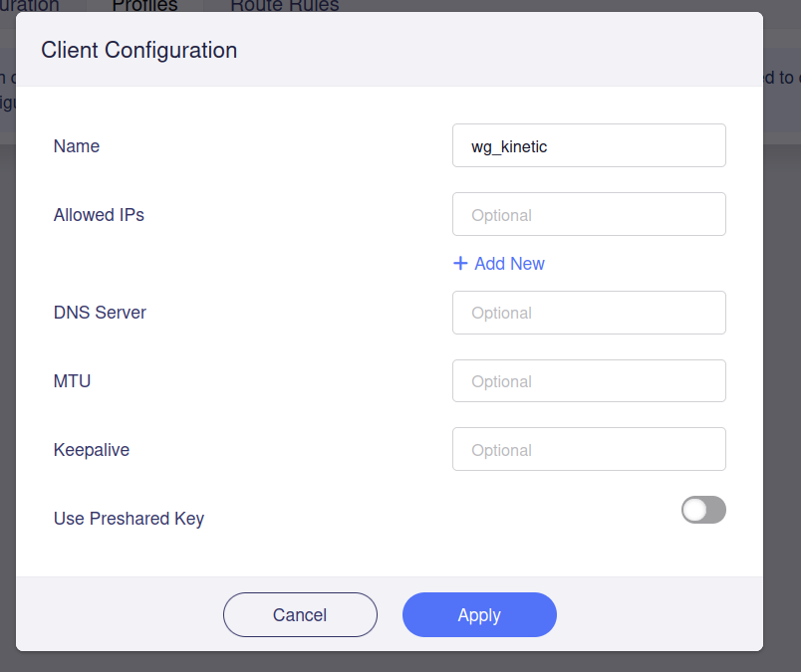Click the Allowed IPs label

click(99, 215)
